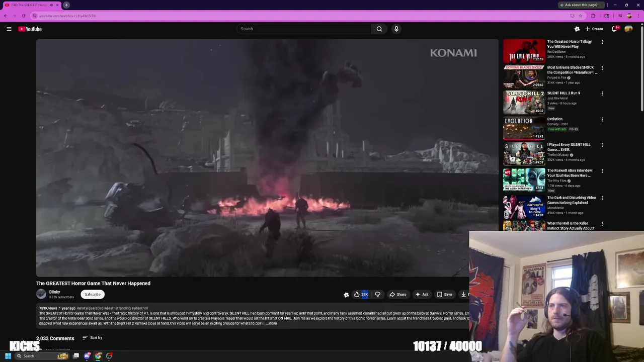Image resolution: width=644 pixels, height=362 pixels.
Task: Click the Create button in the YouTube header
Action: (594, 29)
